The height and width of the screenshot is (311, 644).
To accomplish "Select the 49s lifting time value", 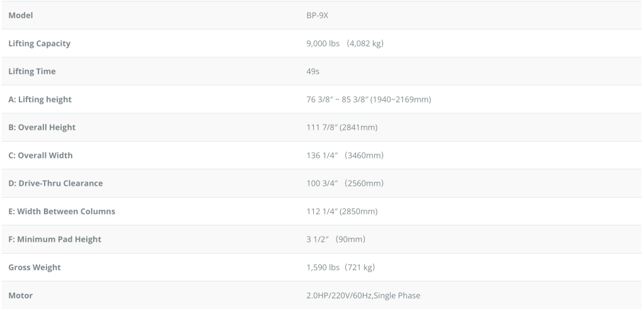I will tap(313, 72).
